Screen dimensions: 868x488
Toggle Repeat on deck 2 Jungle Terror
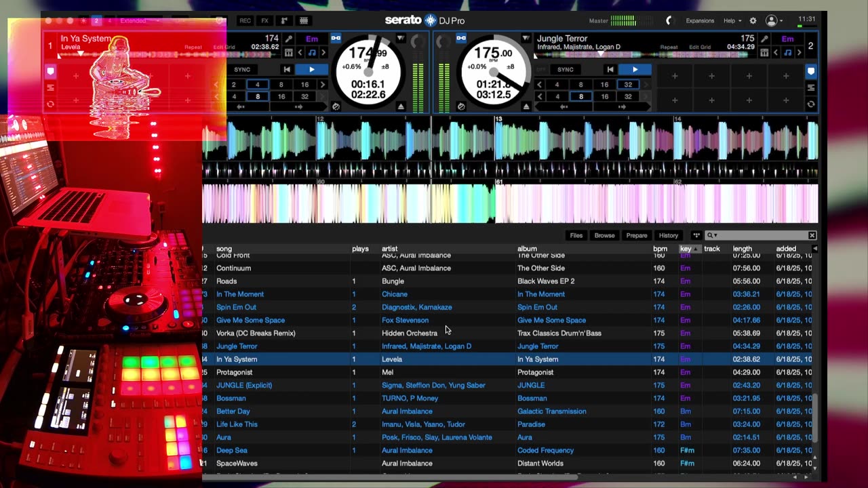coord(669,47)
